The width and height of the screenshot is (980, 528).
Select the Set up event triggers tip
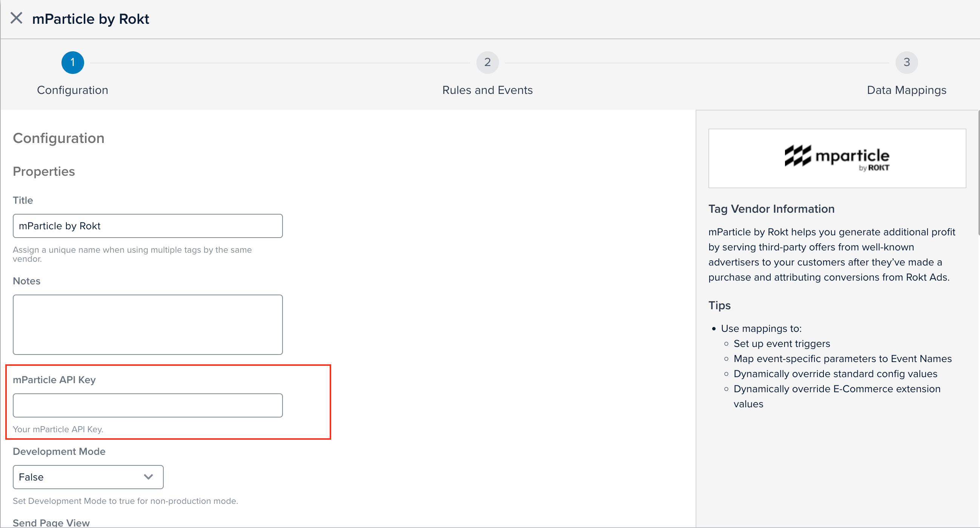782,343
